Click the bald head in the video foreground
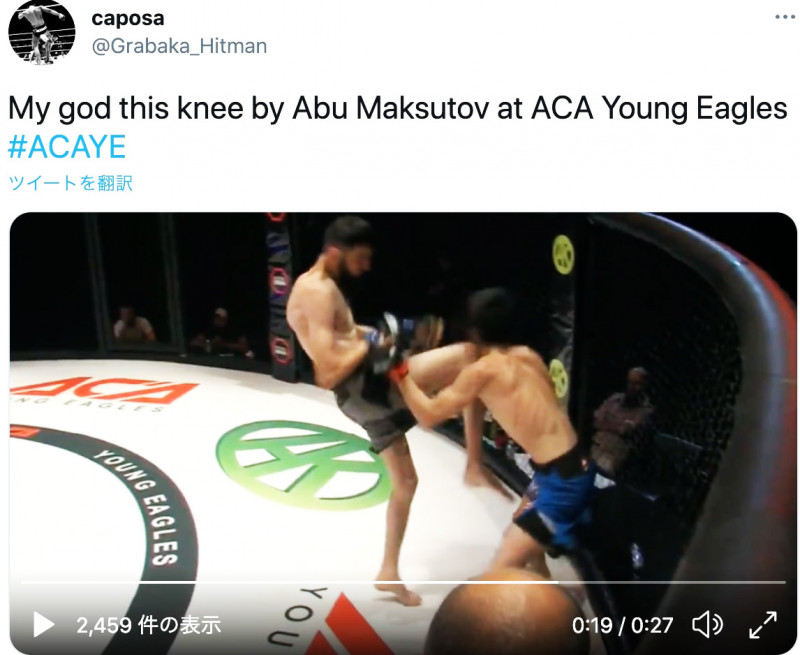 [500, 615]
